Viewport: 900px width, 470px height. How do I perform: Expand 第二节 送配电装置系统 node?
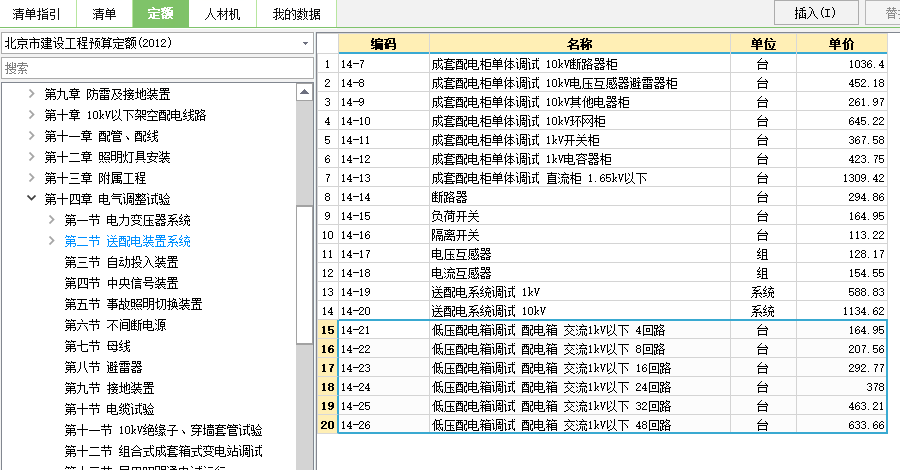[52, 241]
